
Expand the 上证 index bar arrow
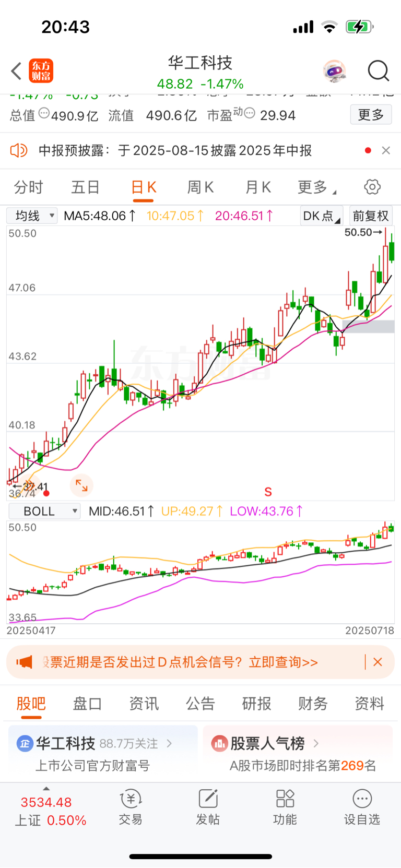pyautogui.click(x=46, y=789)
